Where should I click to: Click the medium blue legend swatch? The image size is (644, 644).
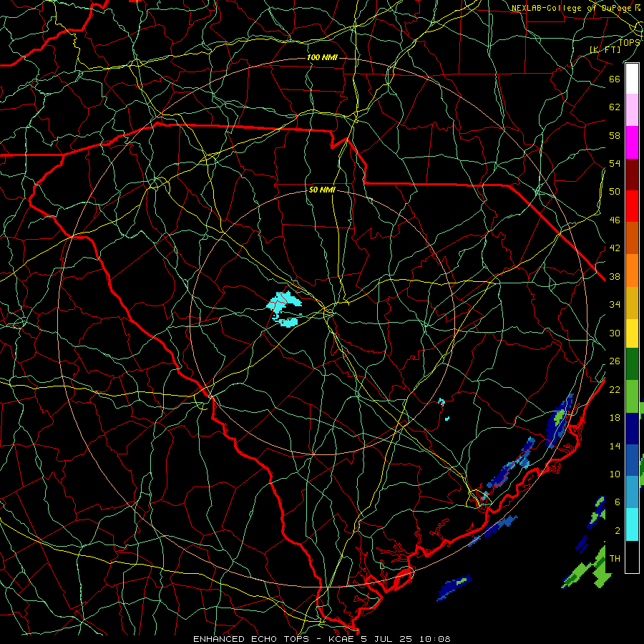(632, 460)
